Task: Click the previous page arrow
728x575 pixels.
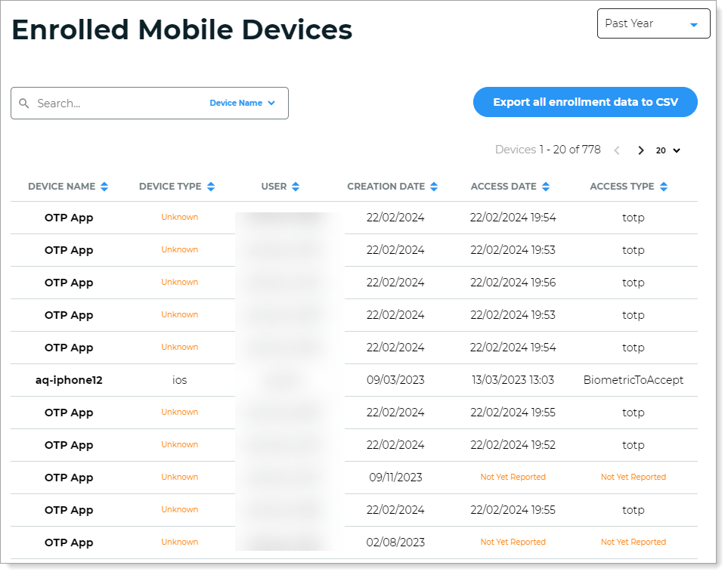Action: [x=617, y=150]
